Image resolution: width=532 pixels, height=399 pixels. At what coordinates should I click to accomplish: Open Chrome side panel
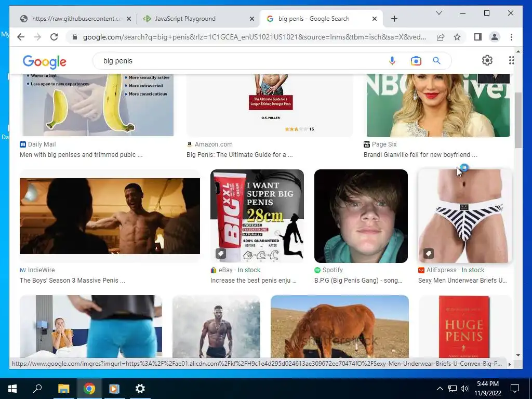(478, 37)
